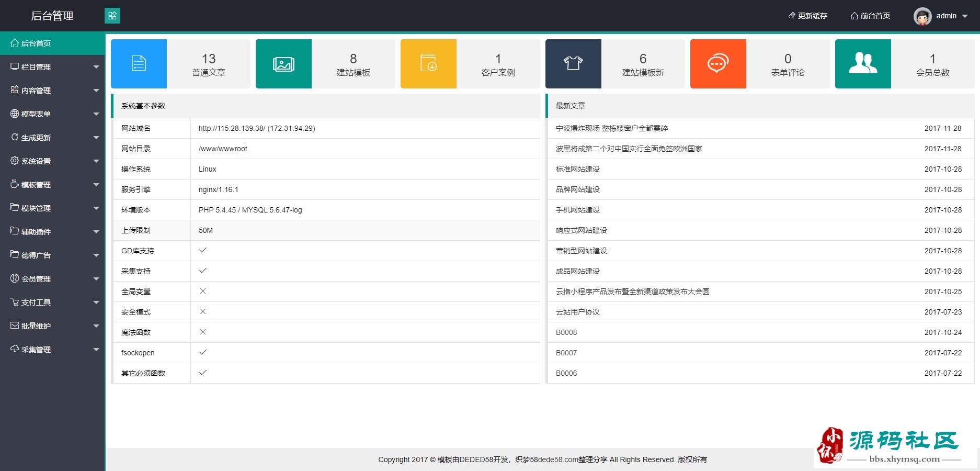This screenshot has width=980, height=471.
Task: Open the 批量维护 sidebar menu item
Action: [x=52, y=326]
